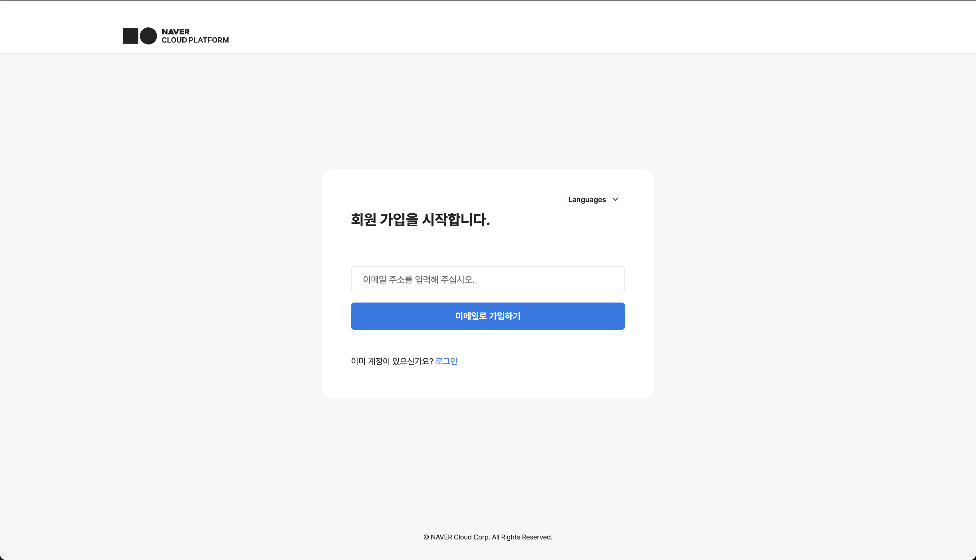Click the NAVER Cloud Corp. copyright notice
The height and width of the screenshot is (560, 976).
(460, 537)
